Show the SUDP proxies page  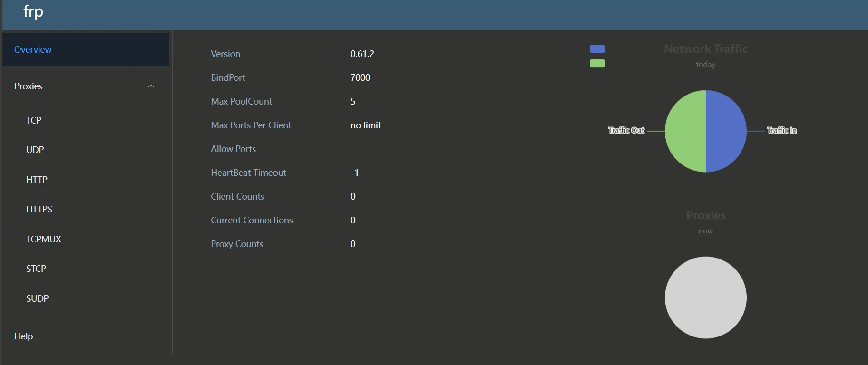tap(37, 298)
